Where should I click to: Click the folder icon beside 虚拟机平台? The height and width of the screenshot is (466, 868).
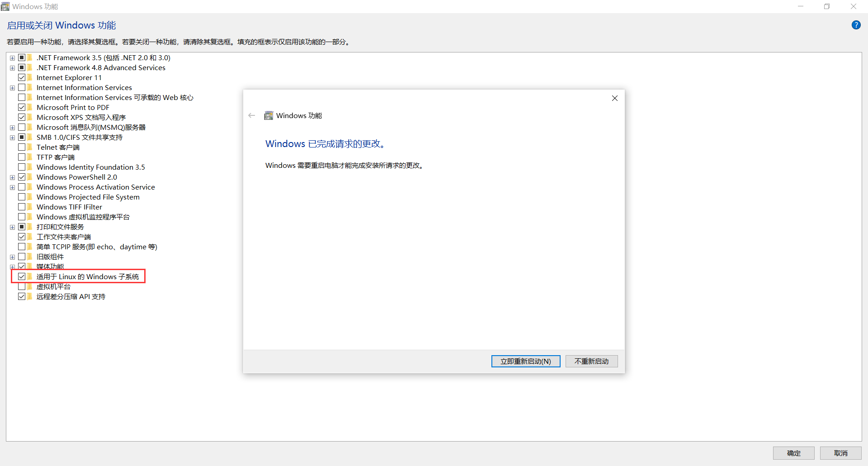30,286
